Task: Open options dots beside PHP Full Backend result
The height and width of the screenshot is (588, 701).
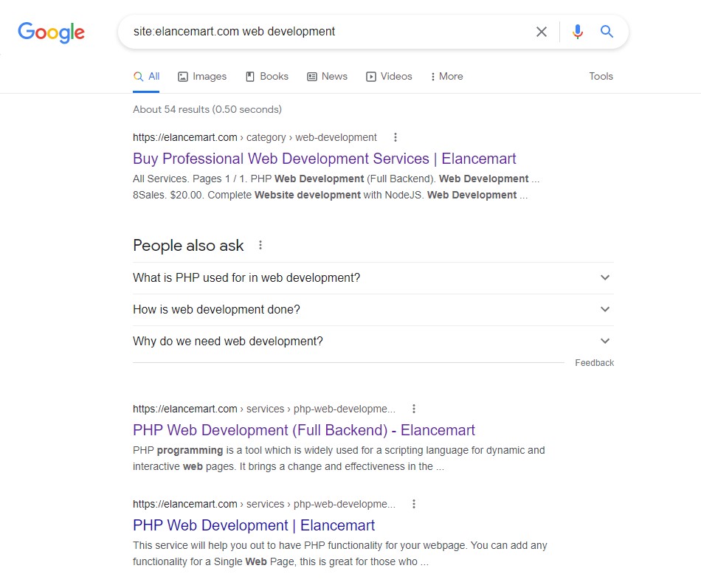Action: (414, 409)
